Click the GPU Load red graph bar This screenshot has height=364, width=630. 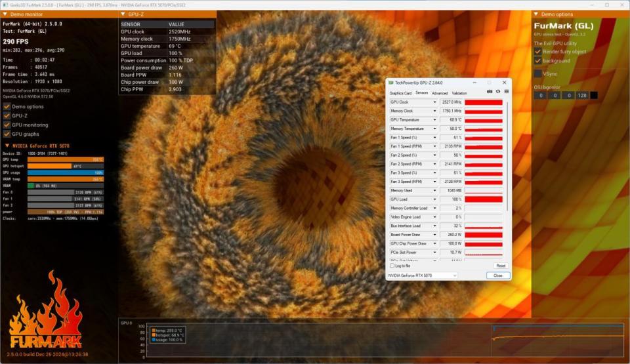pyautogui.click(x=484, y=199)
